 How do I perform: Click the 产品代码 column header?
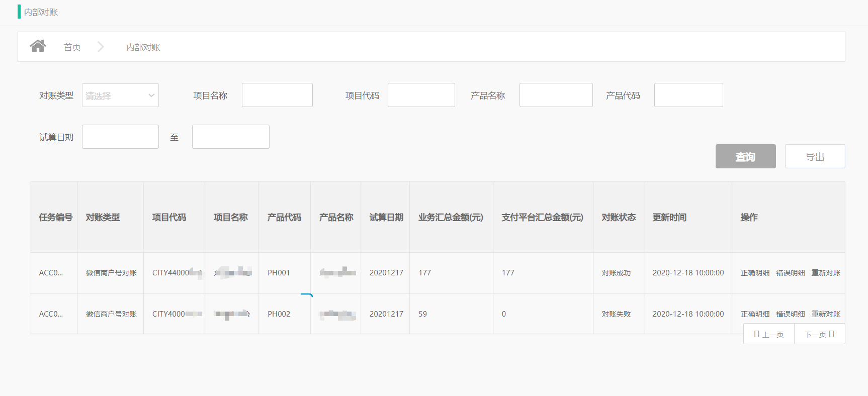coord(285,217)
